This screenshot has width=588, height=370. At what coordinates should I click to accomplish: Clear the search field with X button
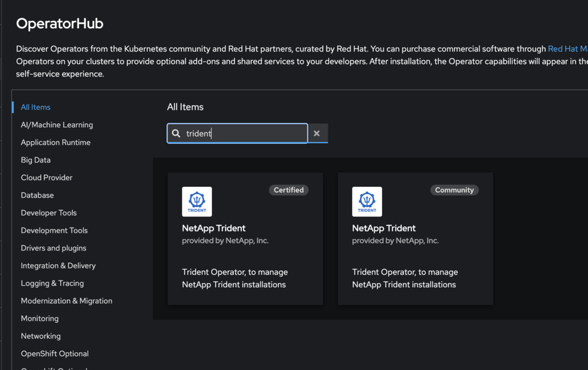pyautogui.click(x=317, y=134)
